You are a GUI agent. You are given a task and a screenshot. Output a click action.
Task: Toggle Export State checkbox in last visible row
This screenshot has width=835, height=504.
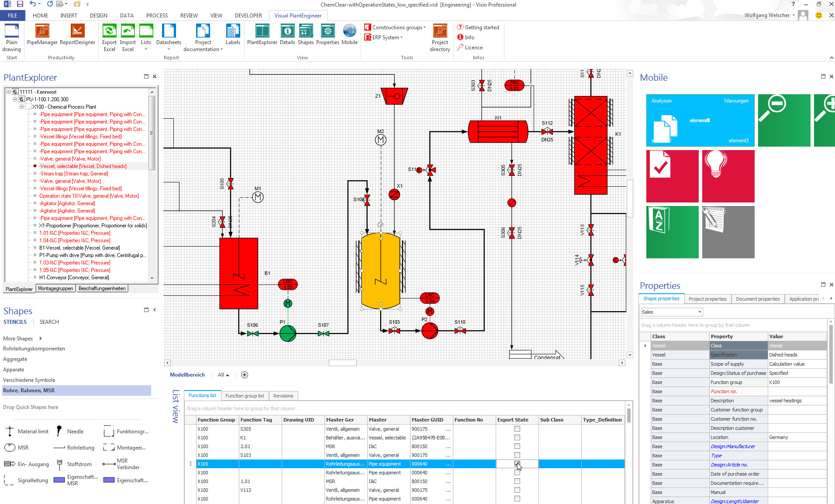point(517,499)
